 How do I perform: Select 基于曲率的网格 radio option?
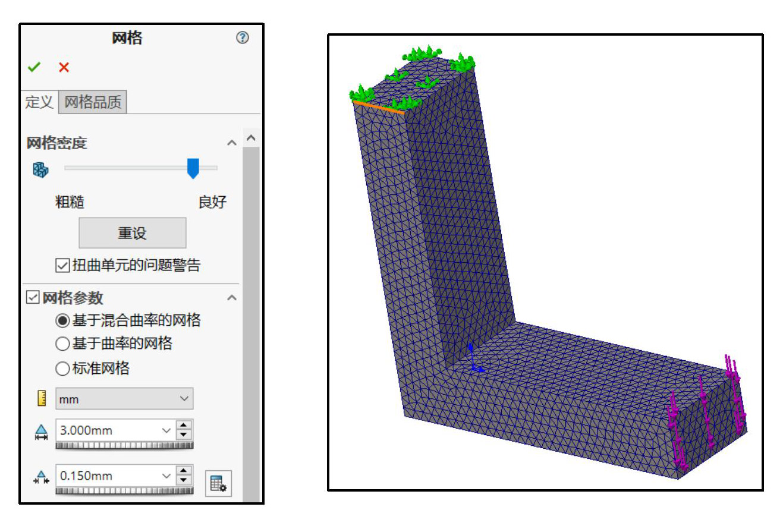(x=62, y=344)
